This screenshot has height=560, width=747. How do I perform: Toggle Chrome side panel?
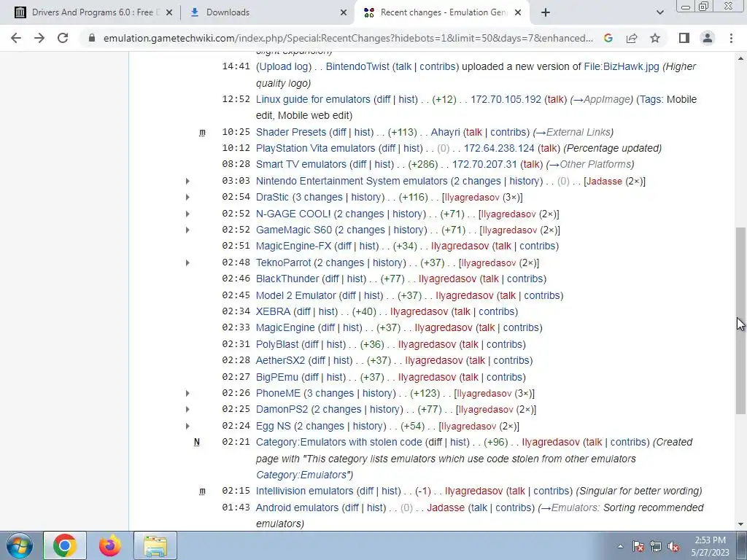pos(684,38)
